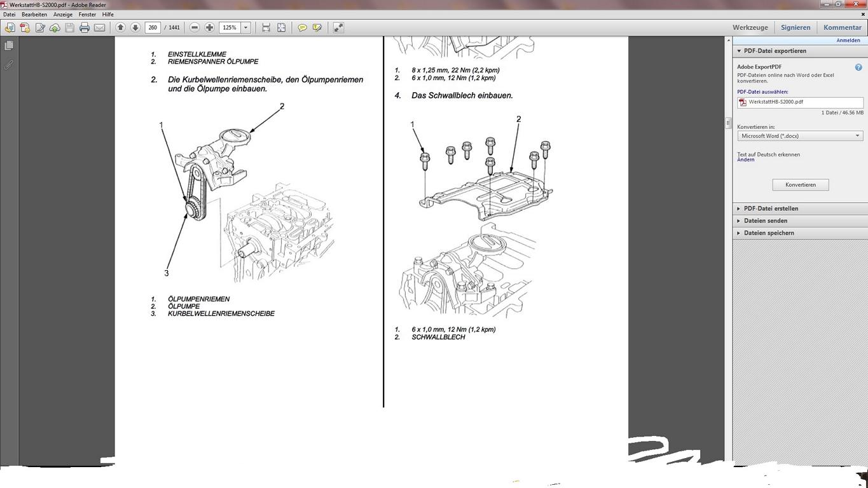Click the print icon in the toolbar
The width and height of the screenshot is (868, 488).
[x=84, y=27]
